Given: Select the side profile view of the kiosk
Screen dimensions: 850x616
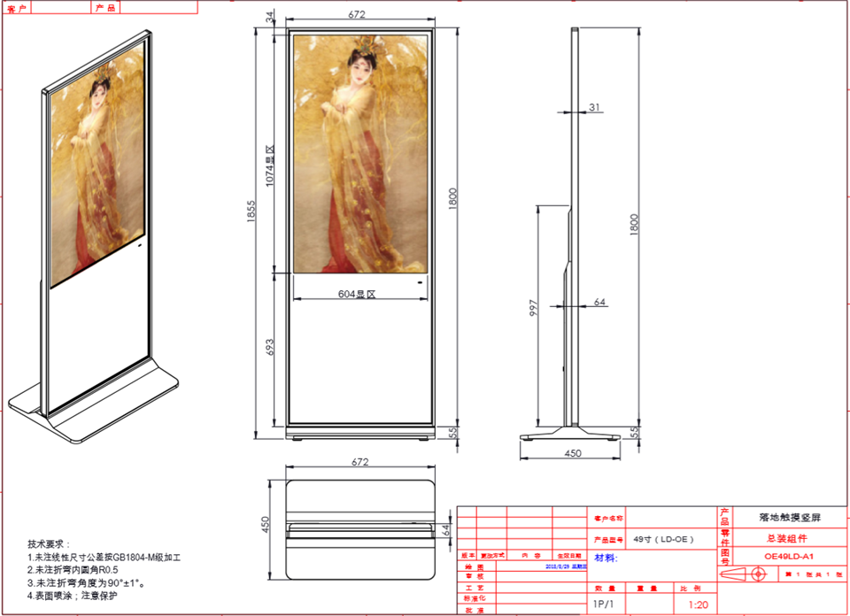Looking at the screenshot, I should pyautogui.click(x=571, y=235).
